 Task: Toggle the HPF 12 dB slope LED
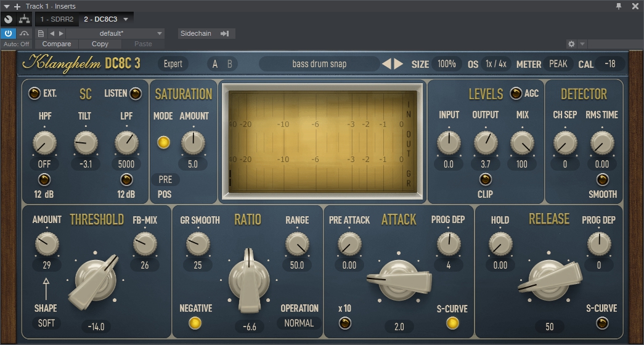click(44, 179)
